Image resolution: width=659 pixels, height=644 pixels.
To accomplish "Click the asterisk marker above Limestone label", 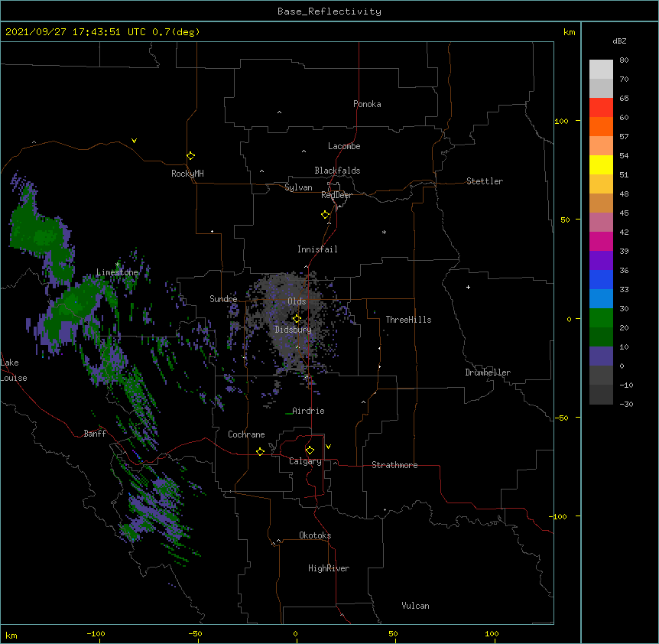I will click(117, 265).
